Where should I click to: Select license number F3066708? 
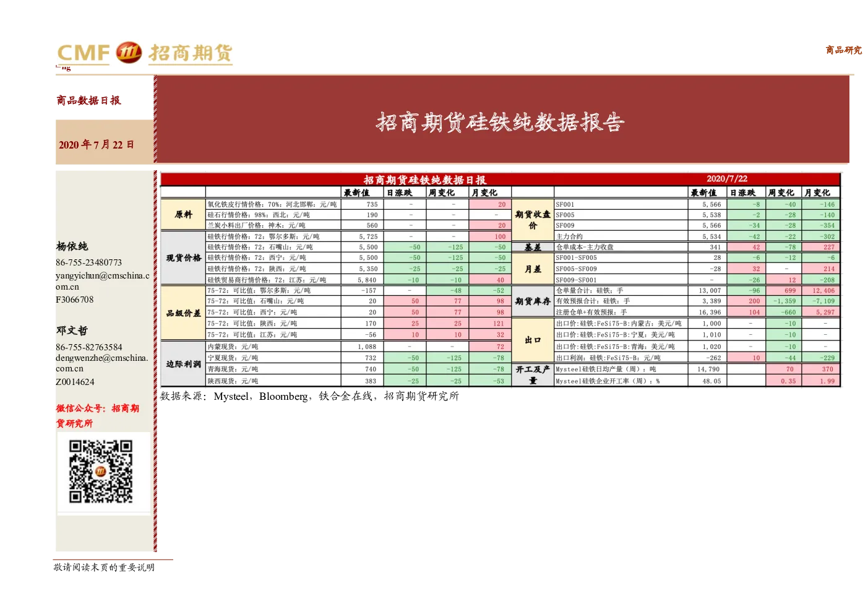pyautogui.click(x=75, y=300)
